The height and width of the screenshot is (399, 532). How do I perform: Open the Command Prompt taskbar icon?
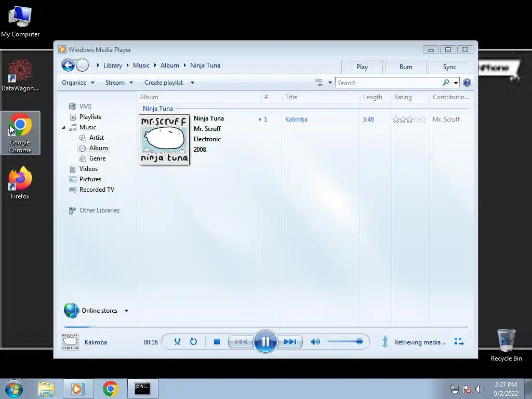pyautogui.click(x=142, y=389)
